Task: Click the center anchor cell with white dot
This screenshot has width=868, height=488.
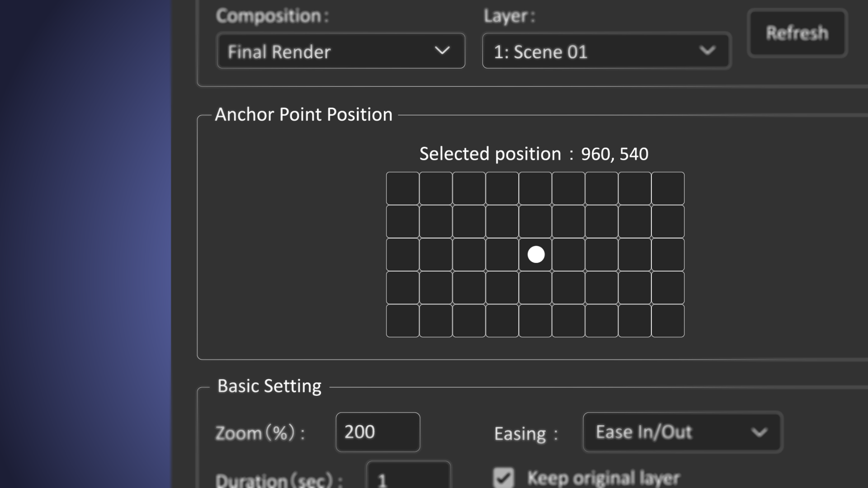Action: coord(535,254)
